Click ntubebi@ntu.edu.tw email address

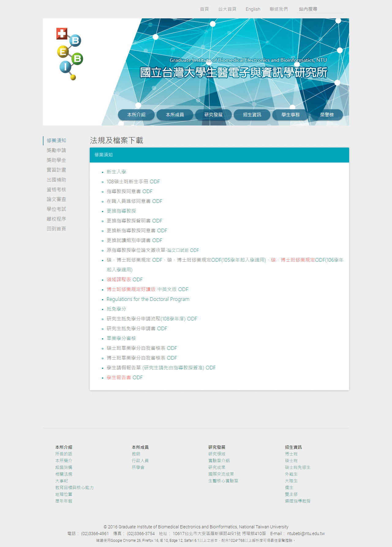pos(306,534)
